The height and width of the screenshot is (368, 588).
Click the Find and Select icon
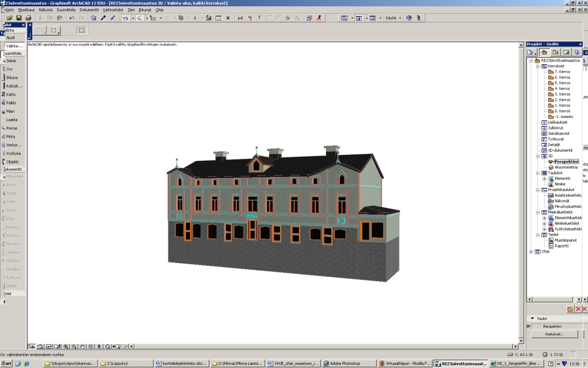tap(93, 18)
